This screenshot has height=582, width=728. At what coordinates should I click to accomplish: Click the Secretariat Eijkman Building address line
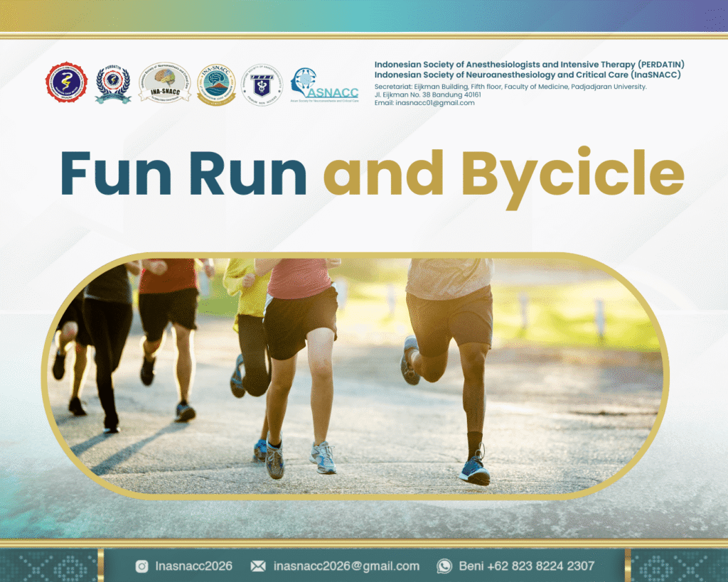click(510, 87)
